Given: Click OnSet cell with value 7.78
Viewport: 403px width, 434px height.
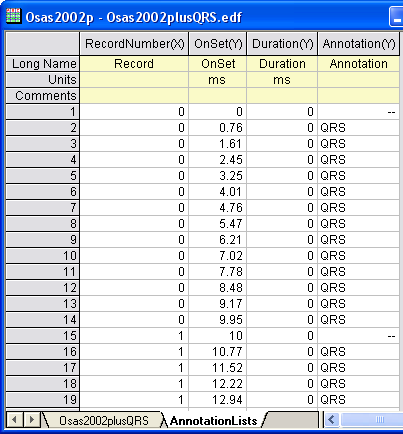Looking at the screenshot, I should tap(218, 272).
